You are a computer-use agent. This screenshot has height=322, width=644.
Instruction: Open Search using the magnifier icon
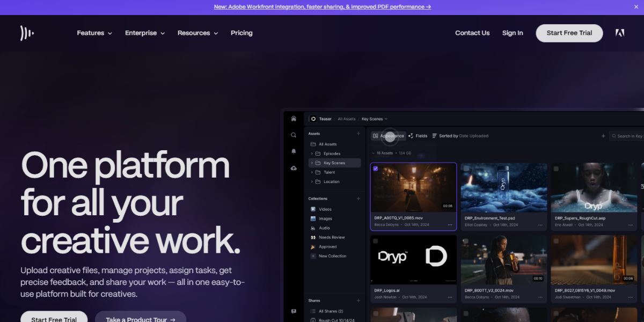(293, 135)
